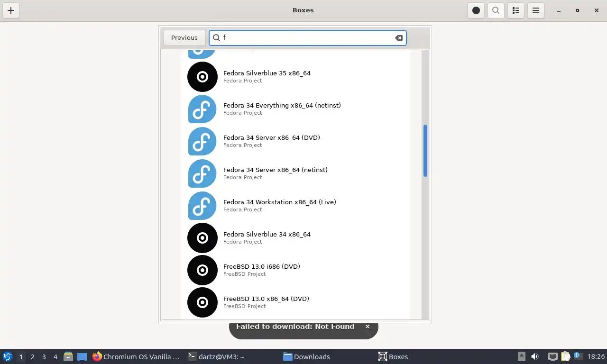Open the network status tray icon
The image size is (607, 364).
point(553,356)
